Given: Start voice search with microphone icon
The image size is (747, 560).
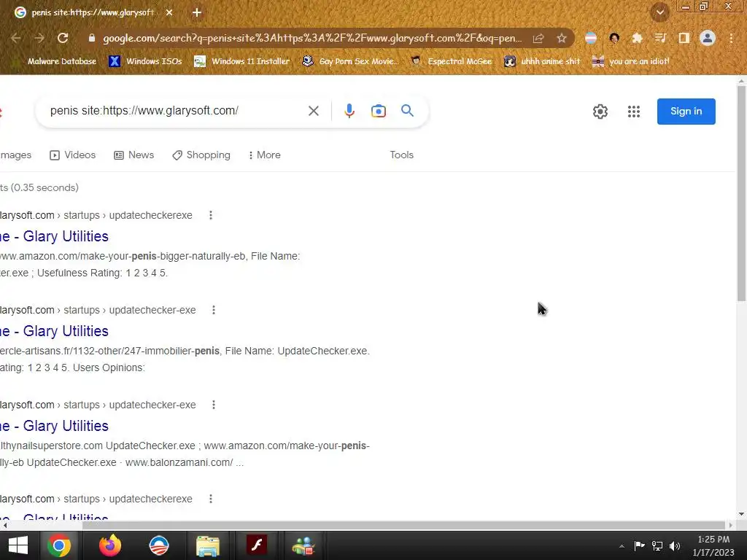Looking at the screenshot, I should pyautogui.click(x=349, y=111).
